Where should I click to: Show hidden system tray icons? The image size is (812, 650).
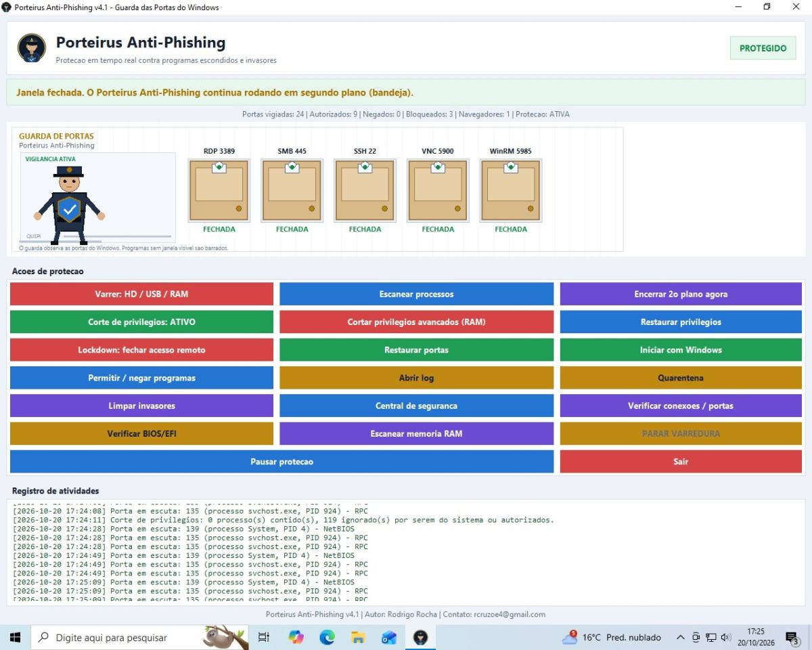click(681, 637)
